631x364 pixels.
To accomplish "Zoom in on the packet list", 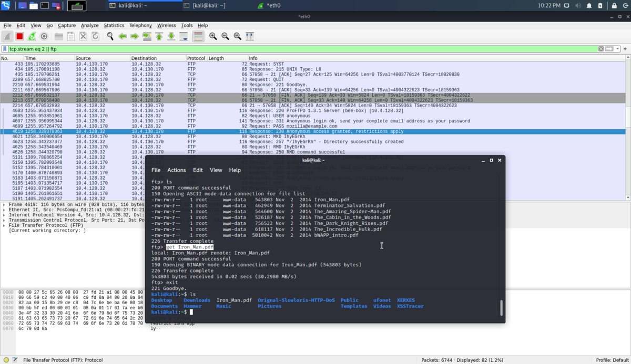I will coord(213,36).
